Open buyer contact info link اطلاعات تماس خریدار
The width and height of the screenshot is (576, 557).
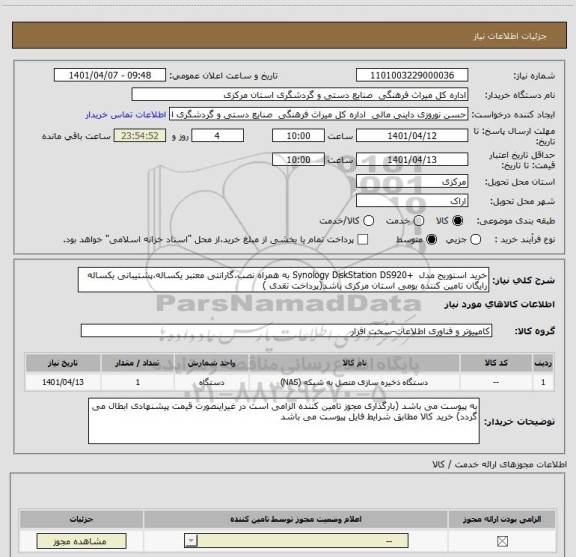tap(126, 115)
